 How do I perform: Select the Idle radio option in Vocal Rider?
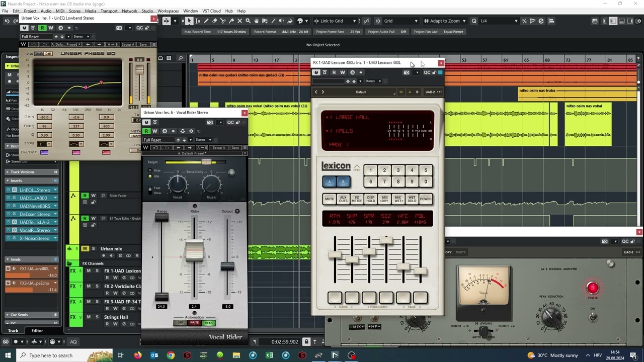(150, 176)
